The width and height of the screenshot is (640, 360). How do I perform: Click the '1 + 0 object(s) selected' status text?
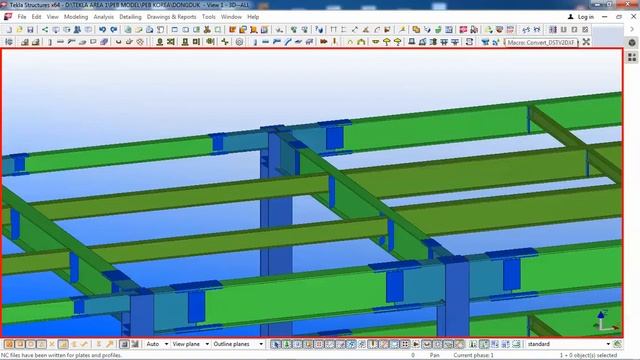point(588,355)
